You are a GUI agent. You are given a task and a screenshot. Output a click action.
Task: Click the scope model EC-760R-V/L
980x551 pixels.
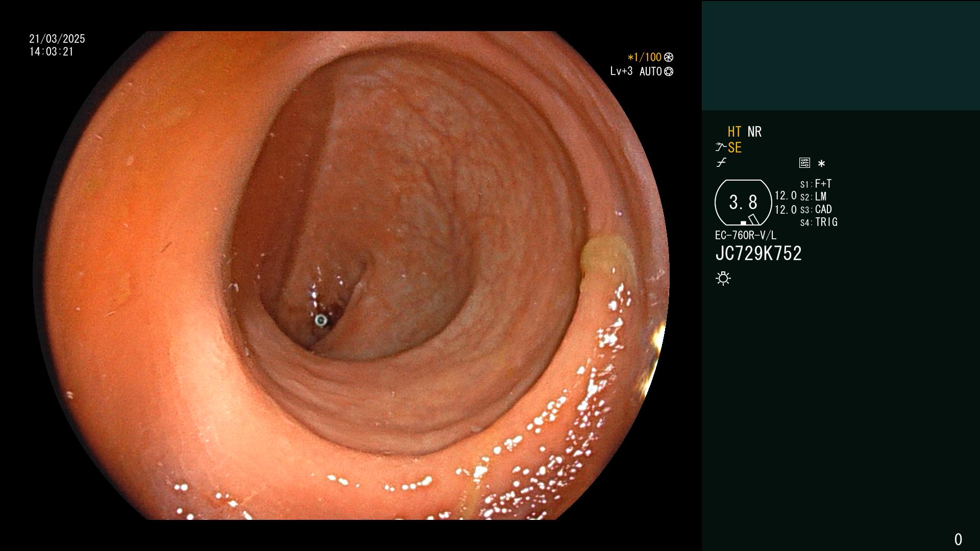pyautogui.click(x=746, y=235)
